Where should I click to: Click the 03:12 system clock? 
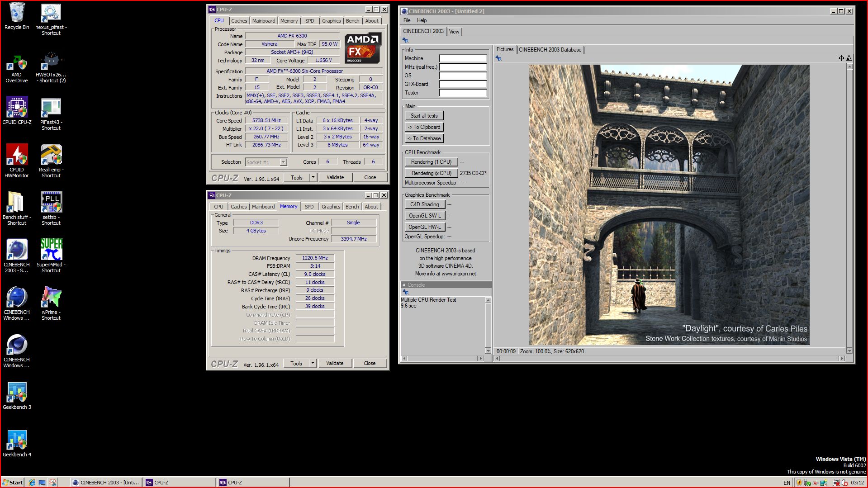pyautogui.click(x=857, y=483)
